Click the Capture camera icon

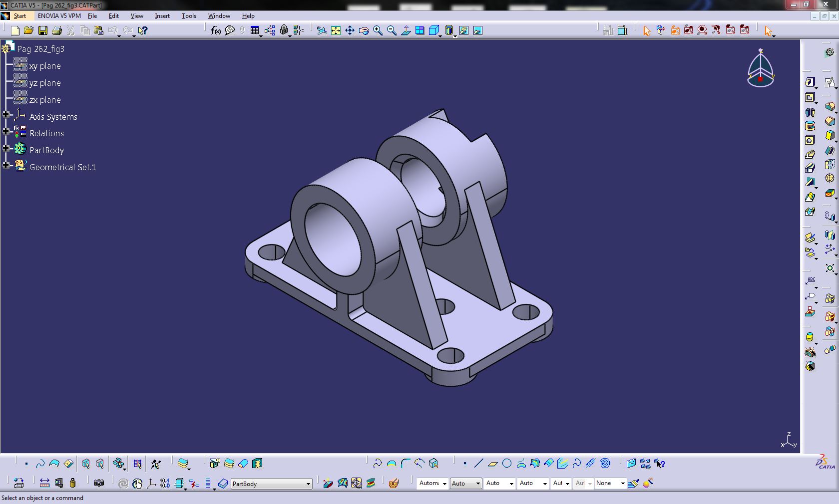point(99,483)
